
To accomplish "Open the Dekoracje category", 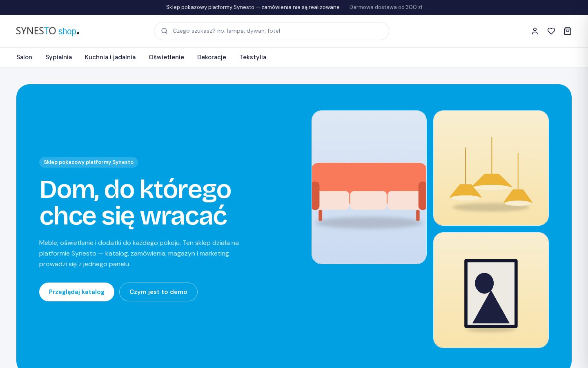I will [212, 57].
